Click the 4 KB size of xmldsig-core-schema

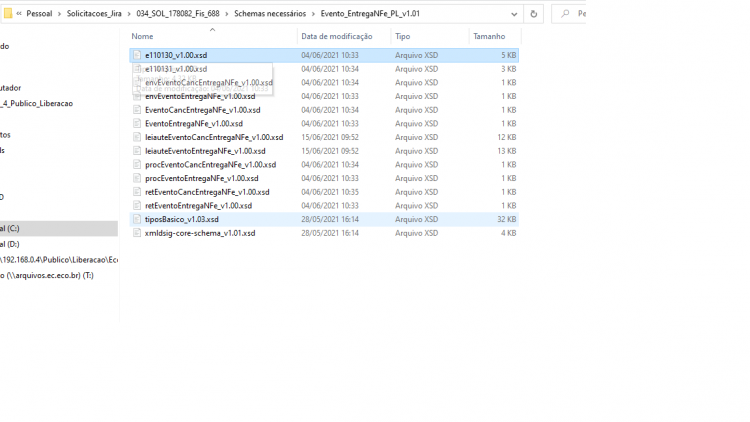pos(508,233)
